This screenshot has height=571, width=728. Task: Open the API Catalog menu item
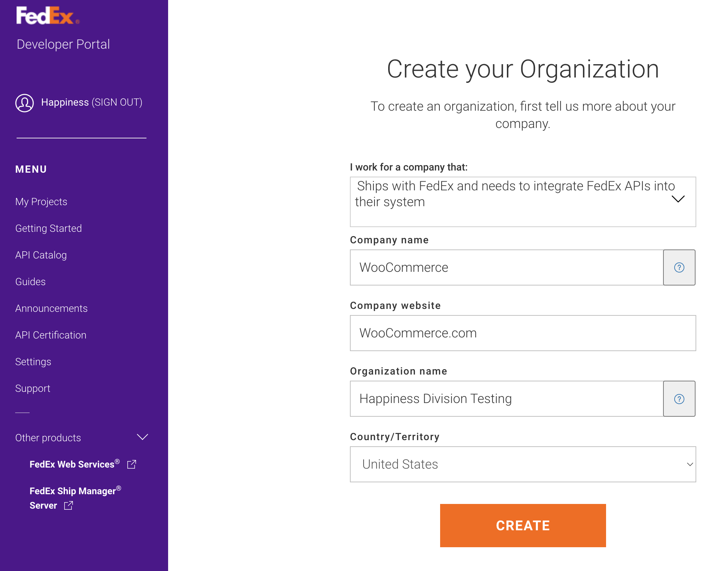(x=41, y=255)
